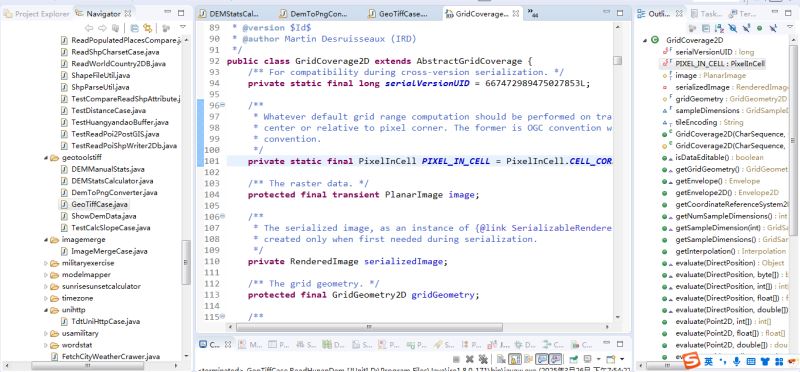Image resolution: width=800 pixels, height=372 pixels.
Task: Toggle show console on standard output change
Action: 541,359
